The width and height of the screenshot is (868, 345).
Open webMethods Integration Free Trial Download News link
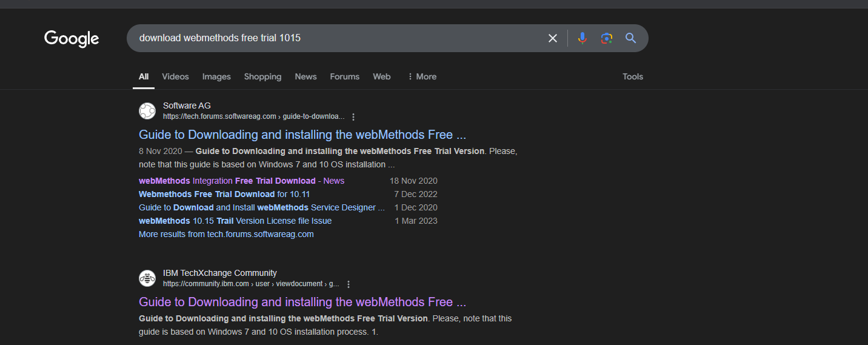point(241,181)
